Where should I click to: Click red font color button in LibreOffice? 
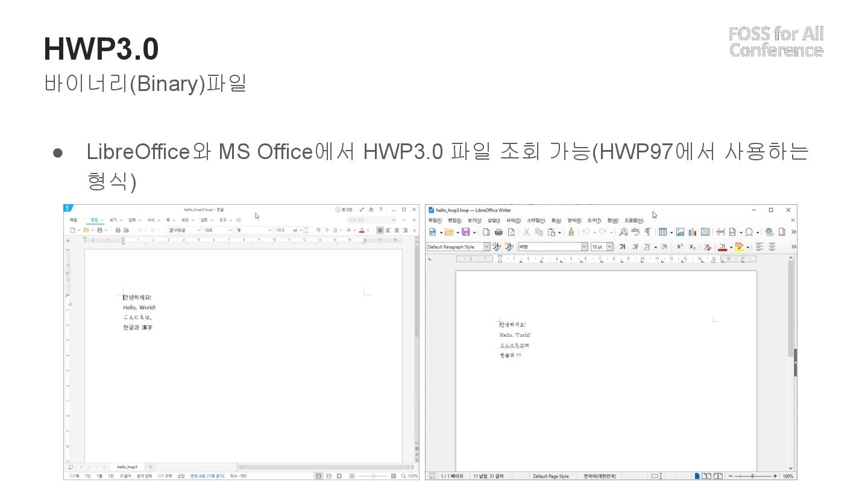722,247
